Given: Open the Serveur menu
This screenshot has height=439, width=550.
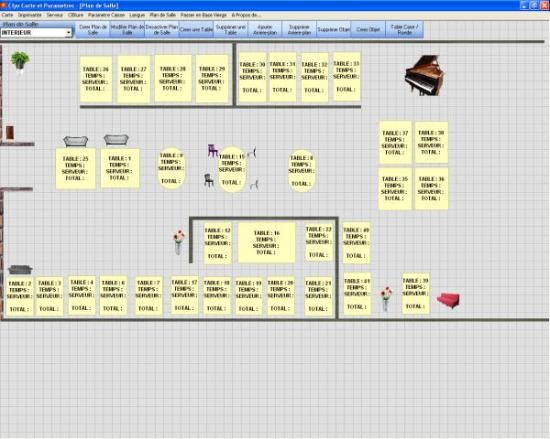Looking at the screenshot, I should (x=55, y=15).
